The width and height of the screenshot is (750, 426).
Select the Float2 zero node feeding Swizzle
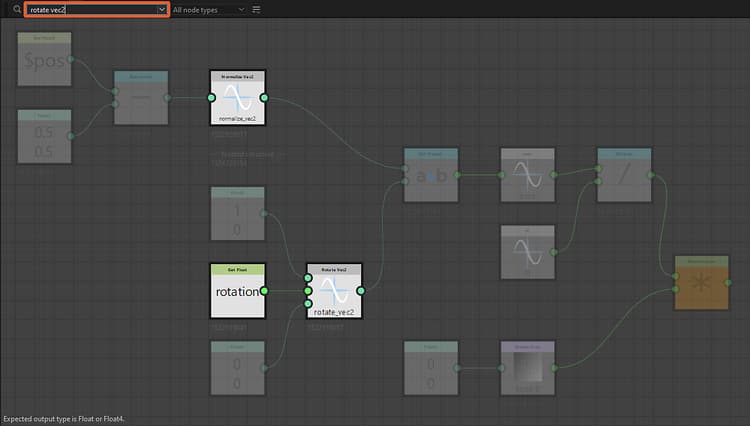click(x=431, y=368)
